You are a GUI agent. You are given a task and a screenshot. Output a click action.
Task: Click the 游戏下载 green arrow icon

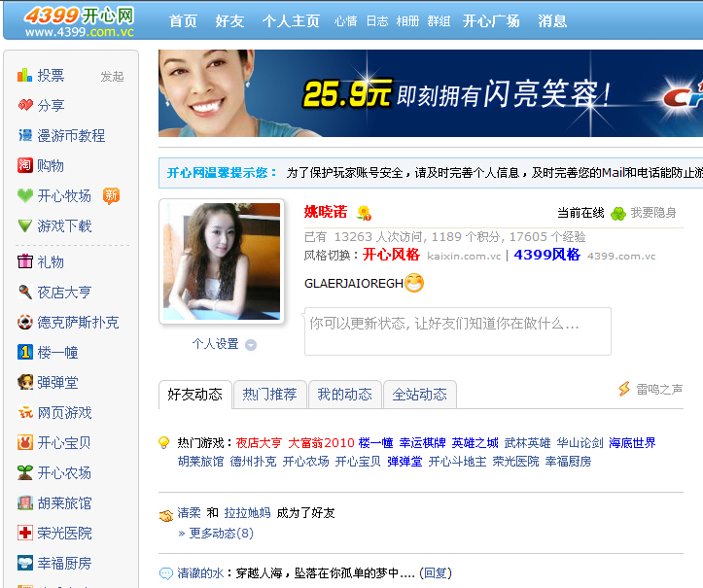pyautogui.click(x=25, y=225)
